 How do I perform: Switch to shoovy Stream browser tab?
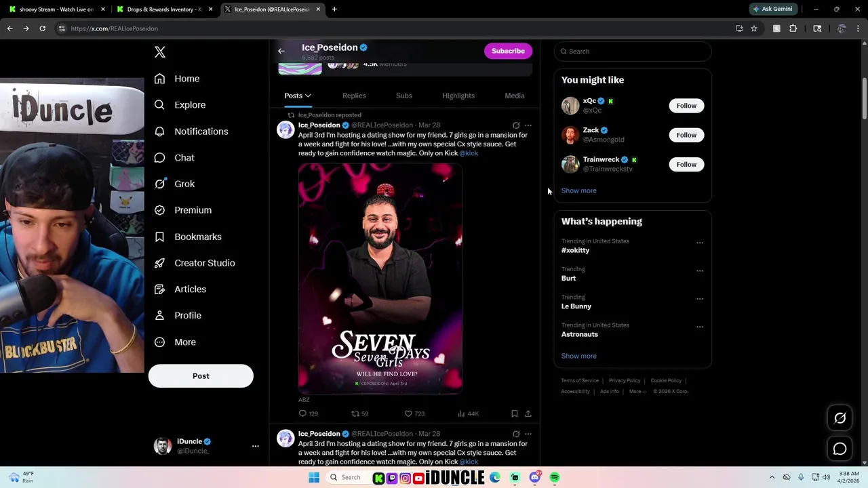(57, 9)
